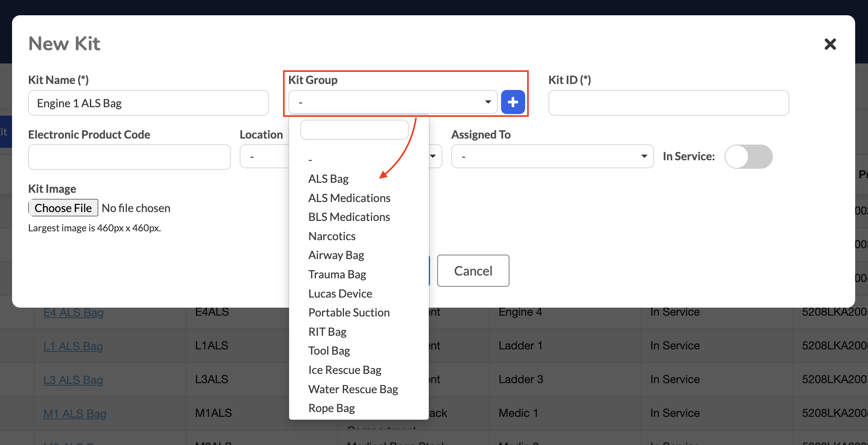The image size is (868, 445).
Task: Open the Assigned To dropdown
Action: point(552,156)
